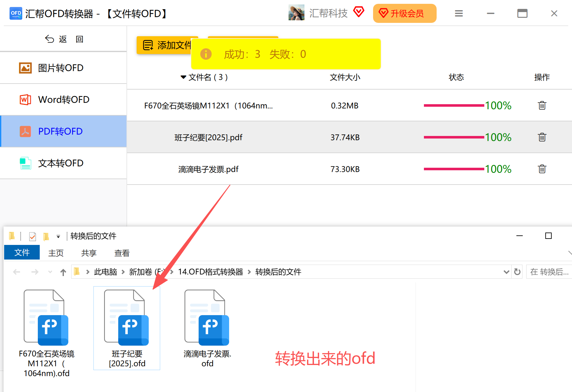Click 14.OFD格式转换器 in the address path
Screen dimensions: 572x392
coord(210,272)
